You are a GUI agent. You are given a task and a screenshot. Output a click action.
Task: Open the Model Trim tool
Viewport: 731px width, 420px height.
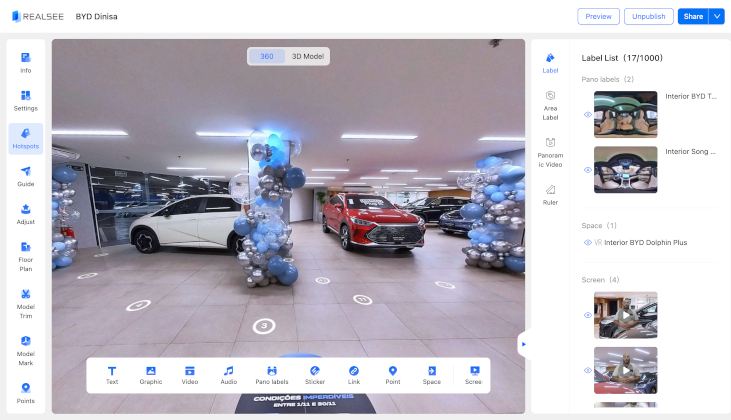26,303
